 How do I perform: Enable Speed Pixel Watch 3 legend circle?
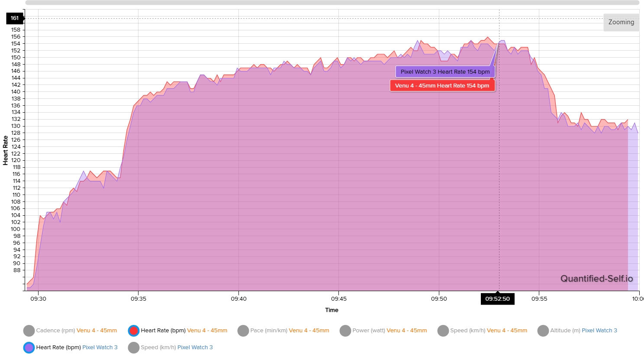click(134, 347)
